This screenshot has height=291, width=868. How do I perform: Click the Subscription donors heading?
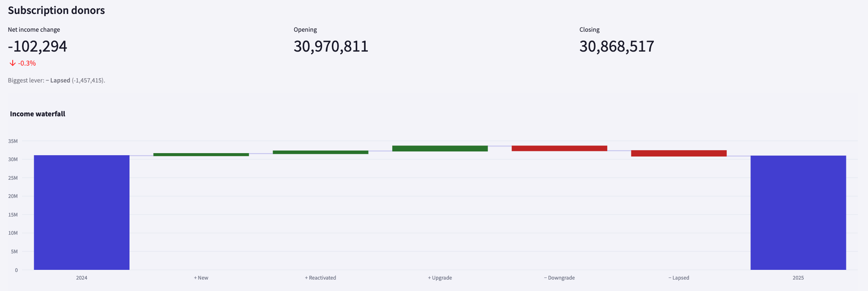pos(56,11)
